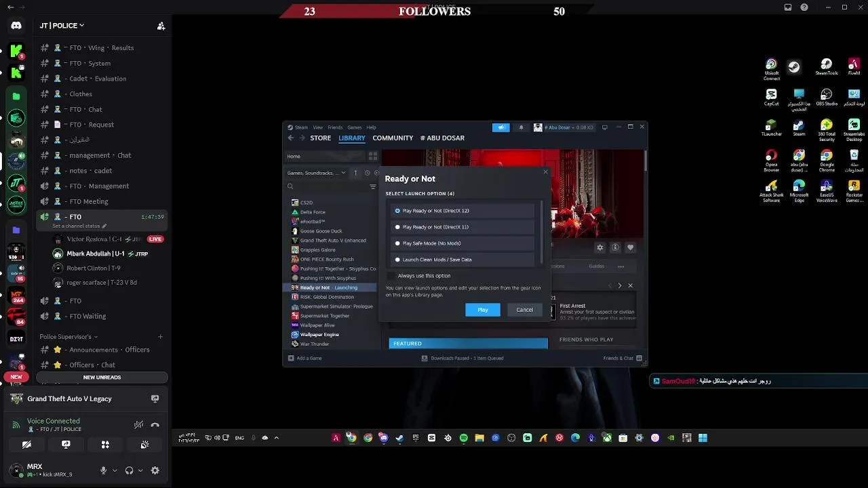Select Play Ready or Not (DirectX 12)
868x488 pixels.
point(462,211)
